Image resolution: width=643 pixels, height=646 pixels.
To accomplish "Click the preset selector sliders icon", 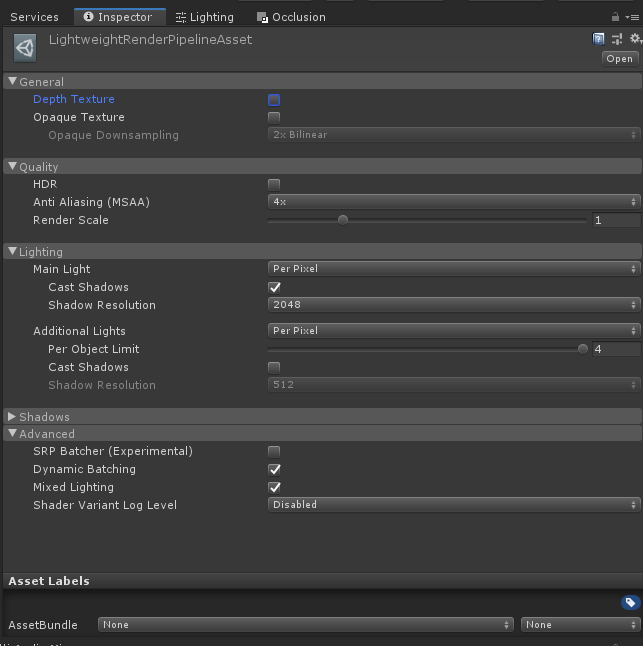I will (x=617, y=39).
